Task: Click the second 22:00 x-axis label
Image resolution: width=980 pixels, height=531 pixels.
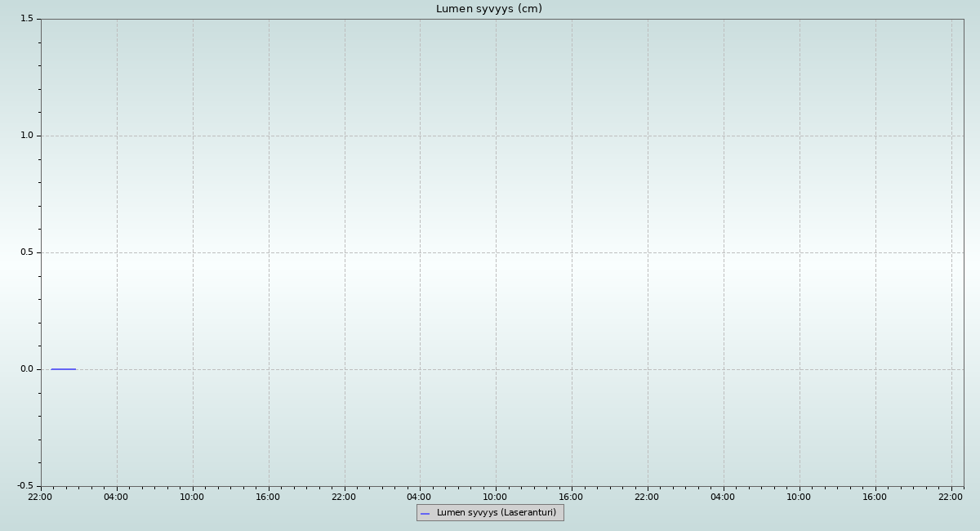Action: click(344, 497)
